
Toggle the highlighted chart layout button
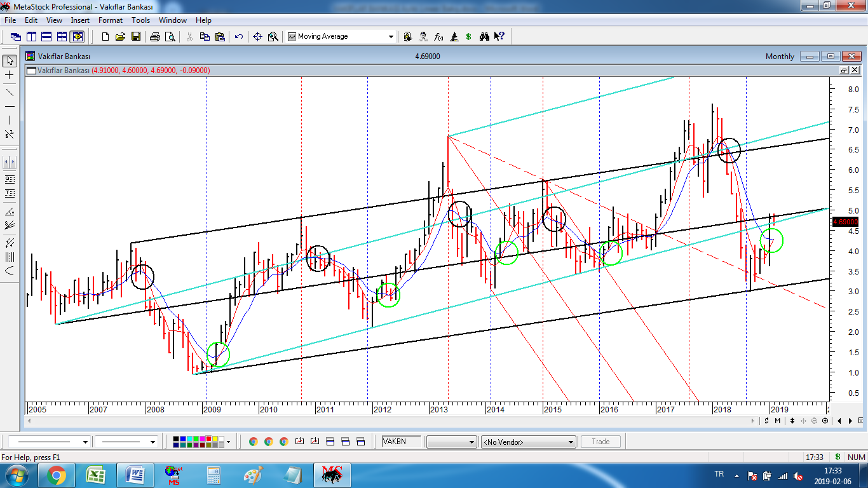(x=78, y=36)
